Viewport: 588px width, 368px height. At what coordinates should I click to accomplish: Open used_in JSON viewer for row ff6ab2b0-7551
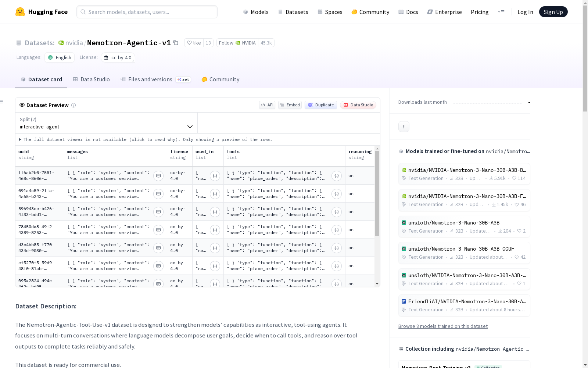point(215,176)
